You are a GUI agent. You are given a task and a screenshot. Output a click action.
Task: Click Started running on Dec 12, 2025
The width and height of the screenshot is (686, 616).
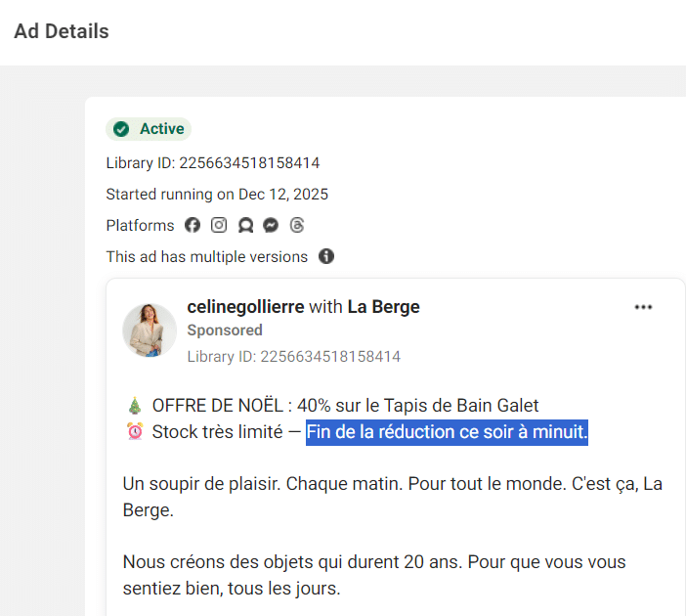[217, 194]
